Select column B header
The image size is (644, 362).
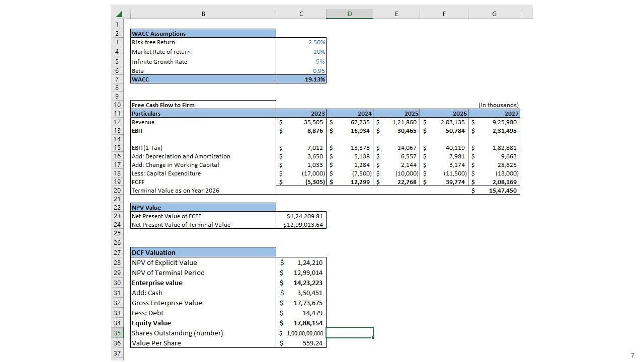point(203,14)
